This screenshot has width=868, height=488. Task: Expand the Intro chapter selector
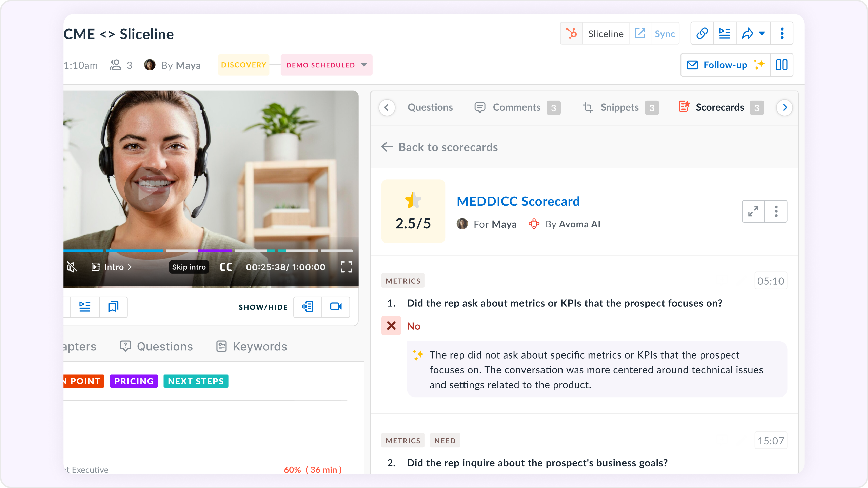(112, 267)
